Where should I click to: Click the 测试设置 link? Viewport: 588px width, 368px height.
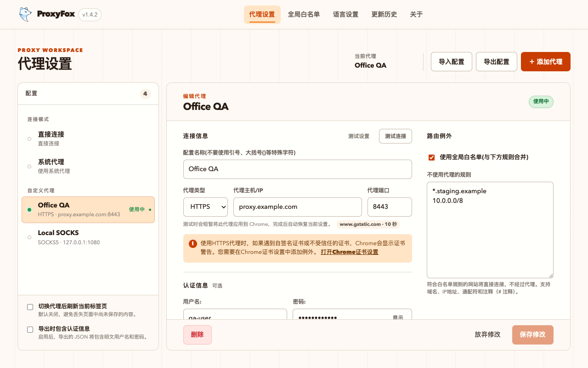(359, 136)
